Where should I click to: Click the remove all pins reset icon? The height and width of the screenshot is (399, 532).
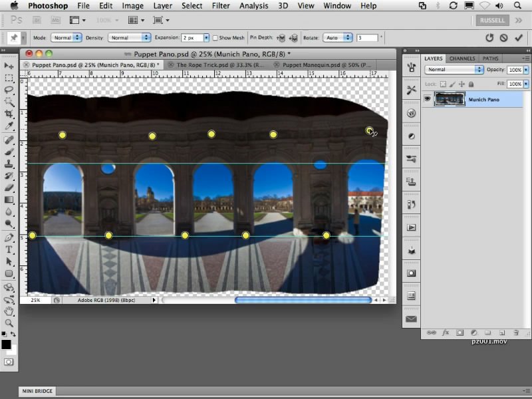(x=490, y=38)
